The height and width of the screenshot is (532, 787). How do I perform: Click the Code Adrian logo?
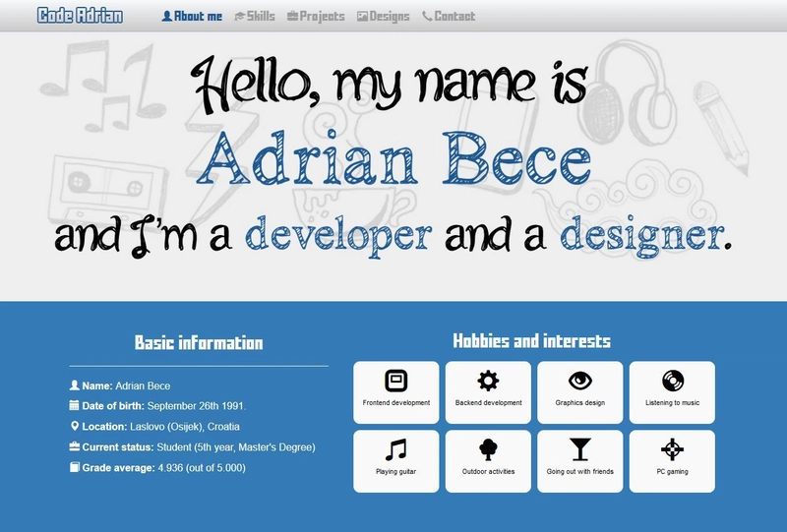80,16
